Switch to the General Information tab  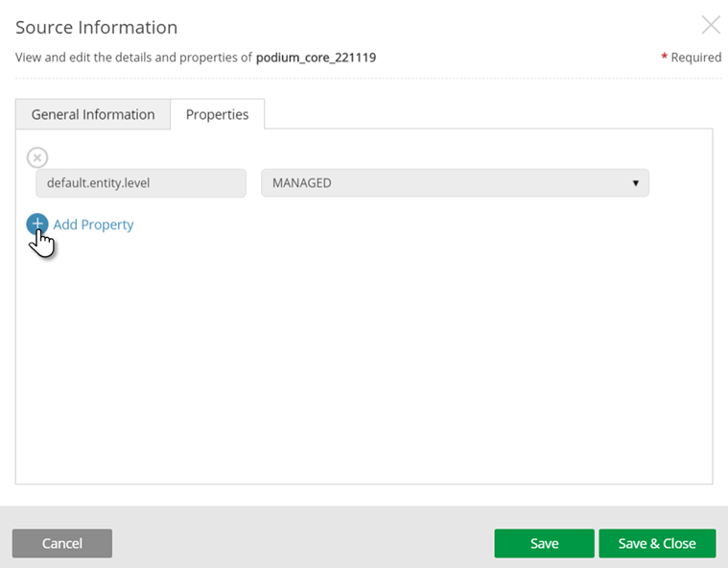[x=93, y=114]
